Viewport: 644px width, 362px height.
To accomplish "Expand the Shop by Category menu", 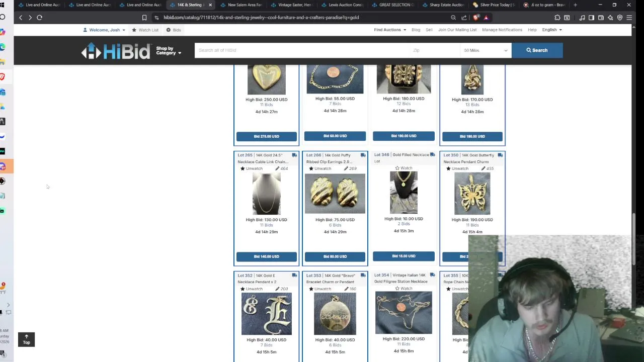I will (x=168, y=51).
